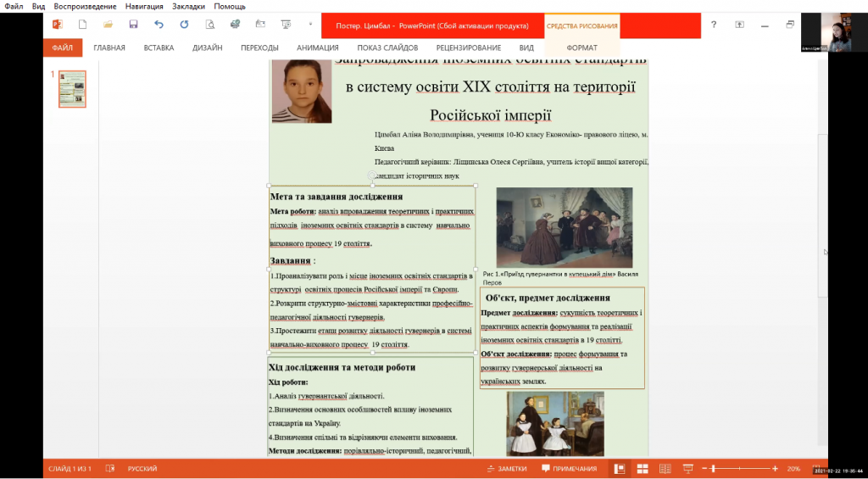
Task: Click СЛАЙД 1 ИЗ 1 status indicator
Action: pos(70,469)
